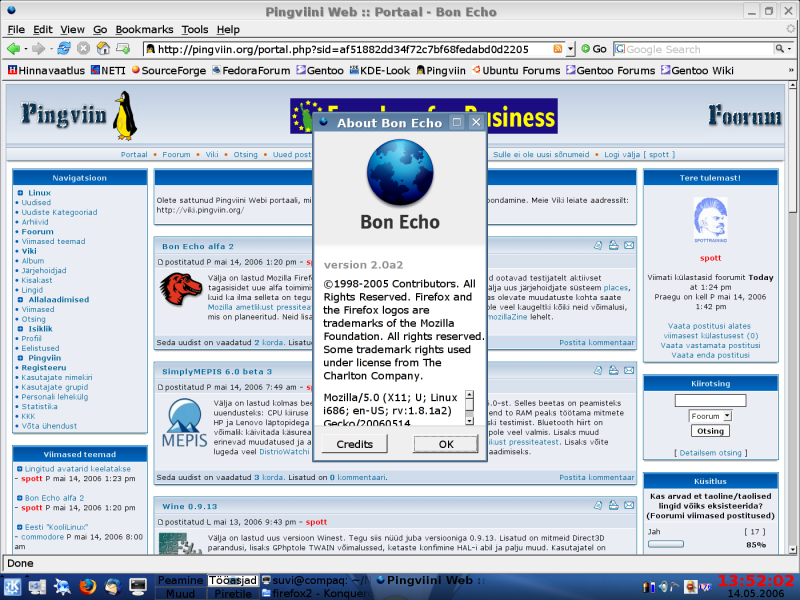The height and width of the screenshot is (600, 800).
Task: Click the Otsing search button
Action: 710,431
